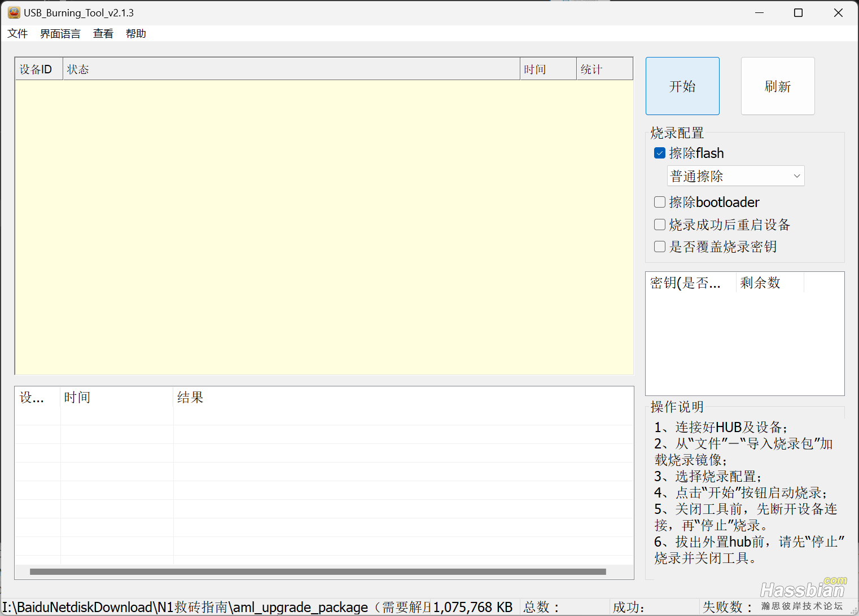859x616 pixels.
Task: Click the USB Burning Tool title bar icon
Action: click(x=14, y=12)
